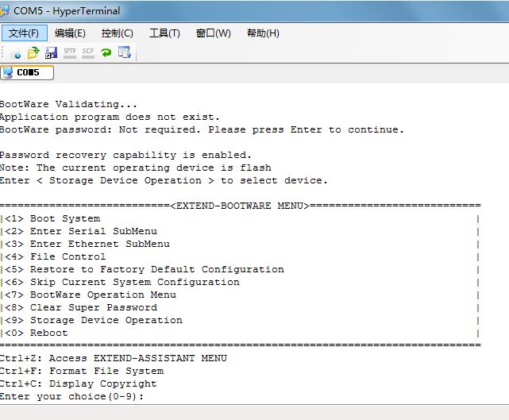Image resolution: width=509 pixels, height=420 pixels.
Task: Click the 'Enter your choice(0-9):' prompt
Action: (71, 397)
